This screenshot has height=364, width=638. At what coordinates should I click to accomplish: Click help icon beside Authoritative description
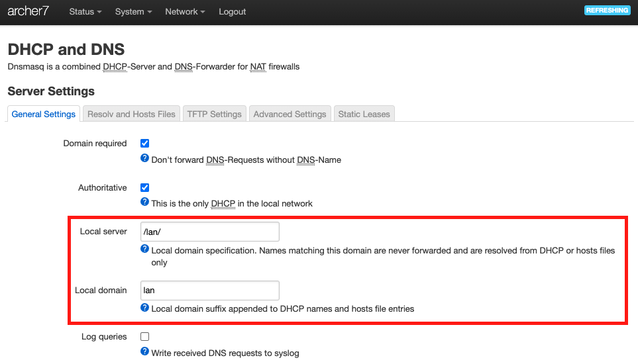click(144, 201)
